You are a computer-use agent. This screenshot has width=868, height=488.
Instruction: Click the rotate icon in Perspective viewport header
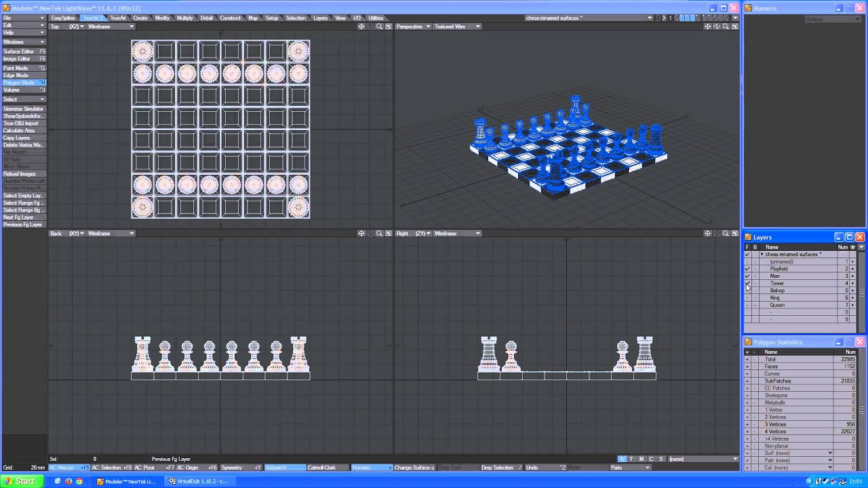(717, 26)
